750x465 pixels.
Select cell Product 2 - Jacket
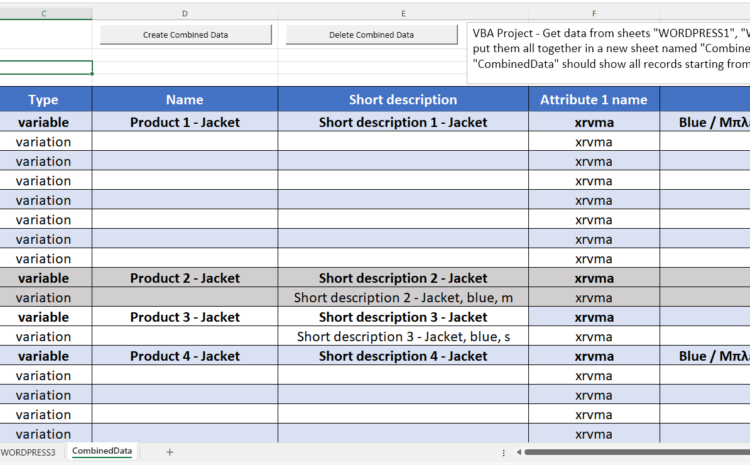tap(185, 278)
